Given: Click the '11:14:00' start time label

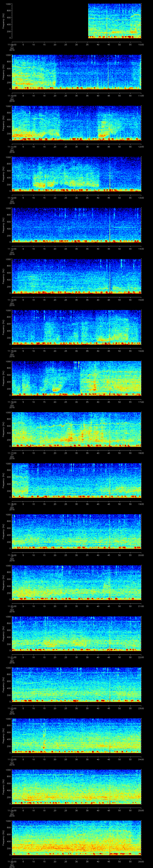Looking at the screenshot, I should 12,300.
